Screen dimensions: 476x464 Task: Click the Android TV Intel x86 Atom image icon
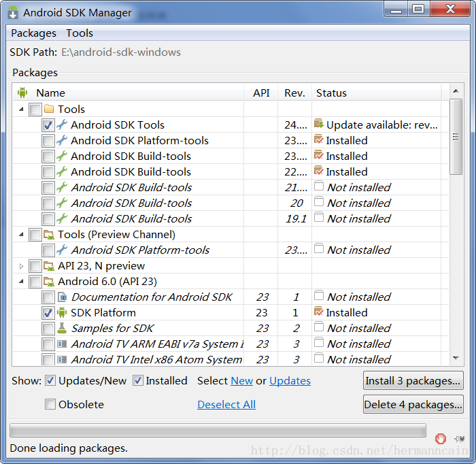[62, 359]
